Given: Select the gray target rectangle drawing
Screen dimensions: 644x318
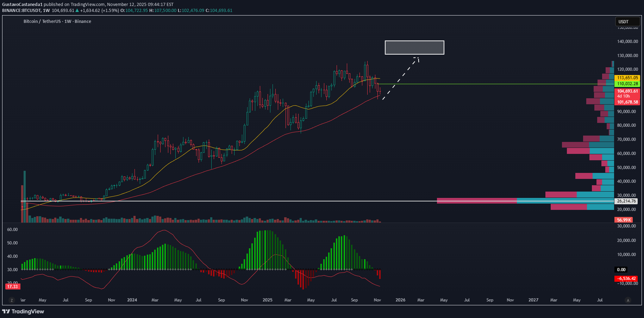Looking at the screenshot, I should pos(414,48).
